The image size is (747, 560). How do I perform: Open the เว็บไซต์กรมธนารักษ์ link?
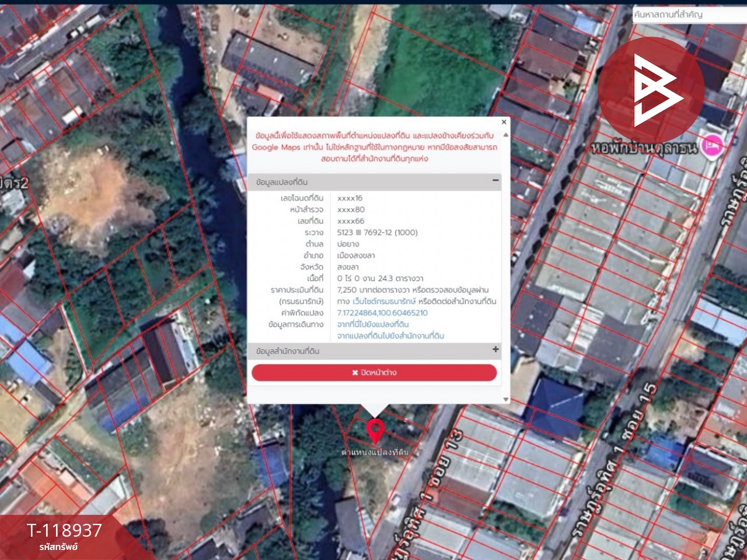coord(384,302)
